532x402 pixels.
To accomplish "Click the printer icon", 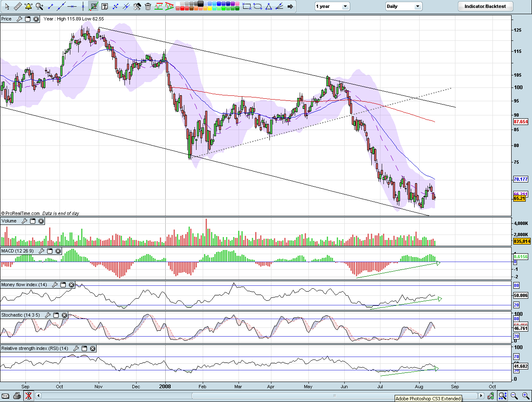I will [17, 396].
